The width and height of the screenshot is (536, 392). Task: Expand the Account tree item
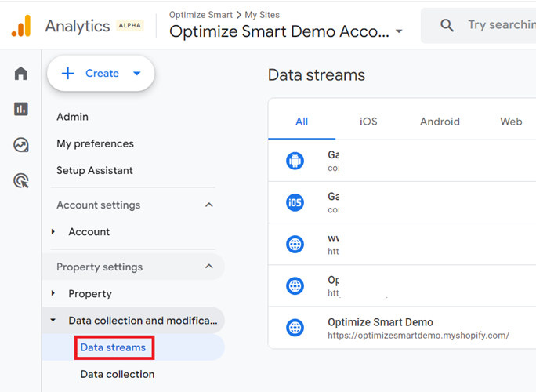coord(53,231)
